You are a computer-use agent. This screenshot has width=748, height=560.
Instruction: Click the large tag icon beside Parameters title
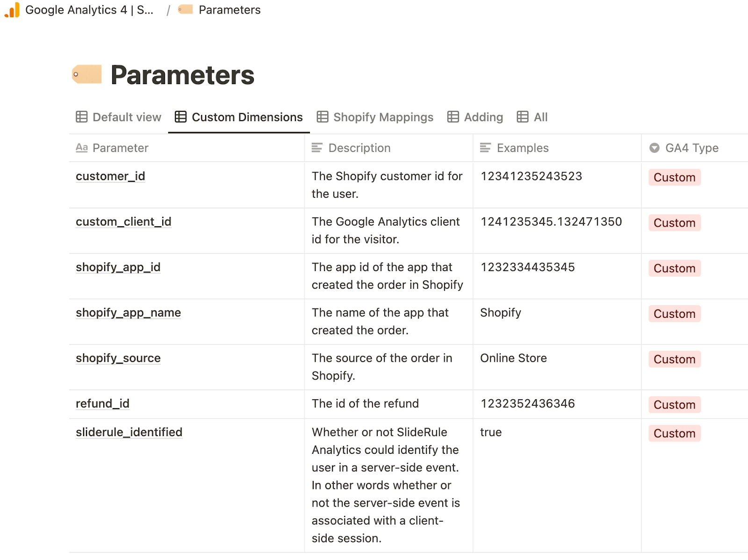click(87, 74)
